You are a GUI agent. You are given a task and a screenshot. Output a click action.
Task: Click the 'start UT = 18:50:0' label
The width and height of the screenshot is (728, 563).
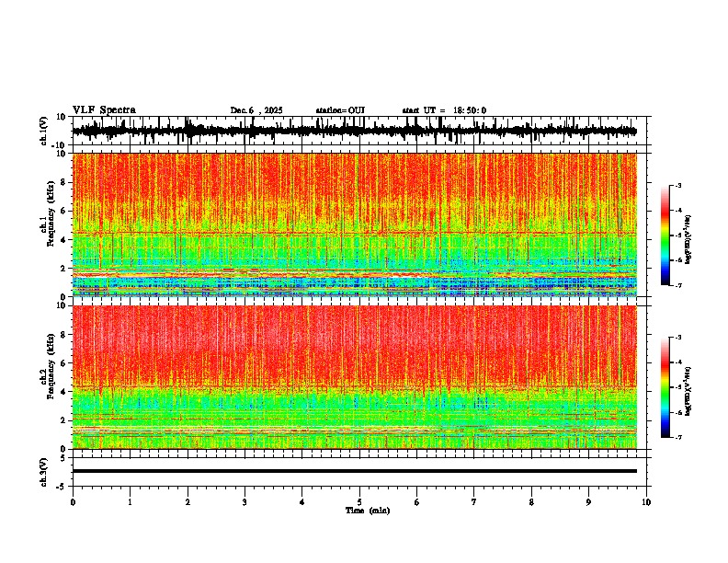coord(444,110)
